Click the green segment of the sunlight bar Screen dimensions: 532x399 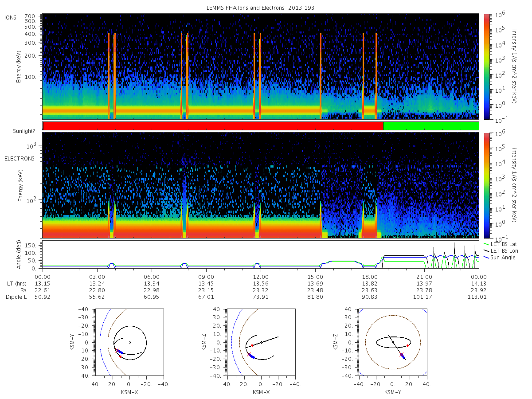pos(431,126)
